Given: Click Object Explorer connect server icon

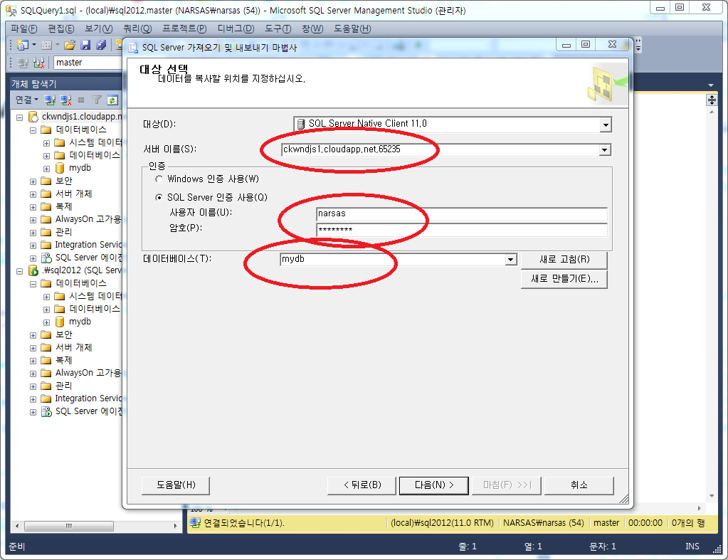Looking at the screenshot, I should tap(50, 100).
